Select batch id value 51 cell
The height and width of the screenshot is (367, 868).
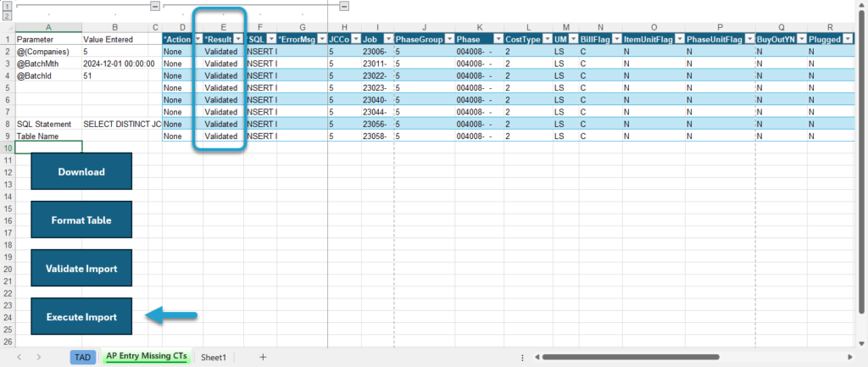tap(115, 75)
